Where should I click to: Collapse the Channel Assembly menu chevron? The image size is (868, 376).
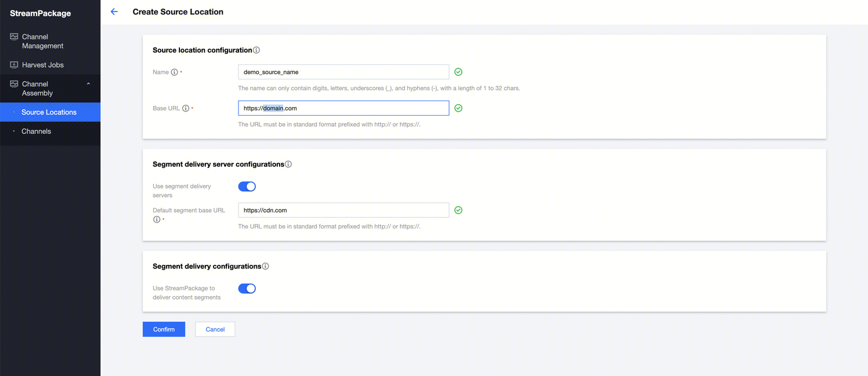tap(89, 84)
